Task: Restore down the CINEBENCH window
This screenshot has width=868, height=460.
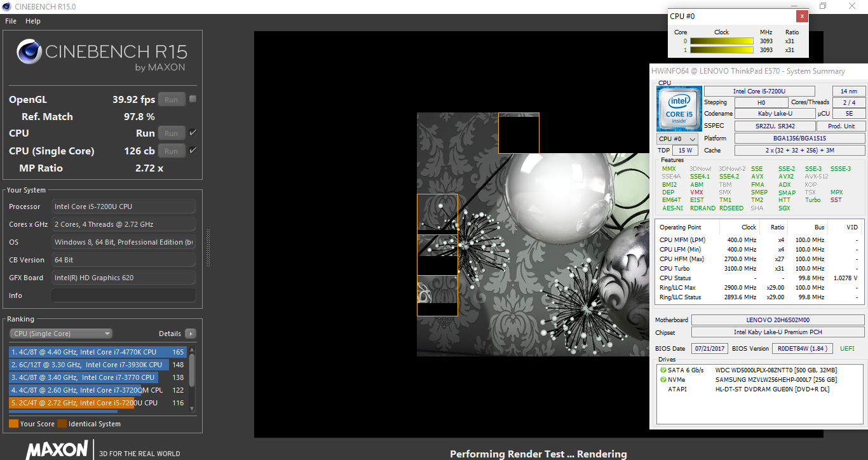Action: tap(823, 6)
